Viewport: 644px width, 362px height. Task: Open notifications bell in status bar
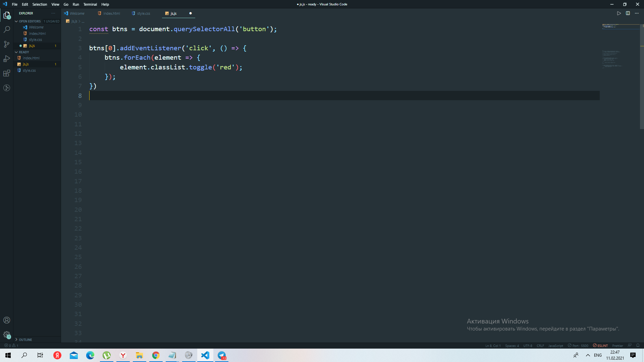[x=638, y=346]
